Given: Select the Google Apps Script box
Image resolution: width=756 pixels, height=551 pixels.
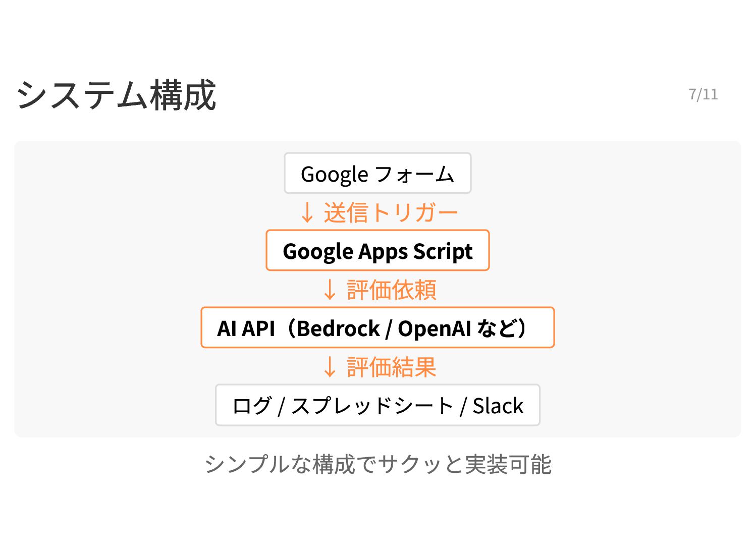Looking at the screenshot, I should click(x=377, y=251).
